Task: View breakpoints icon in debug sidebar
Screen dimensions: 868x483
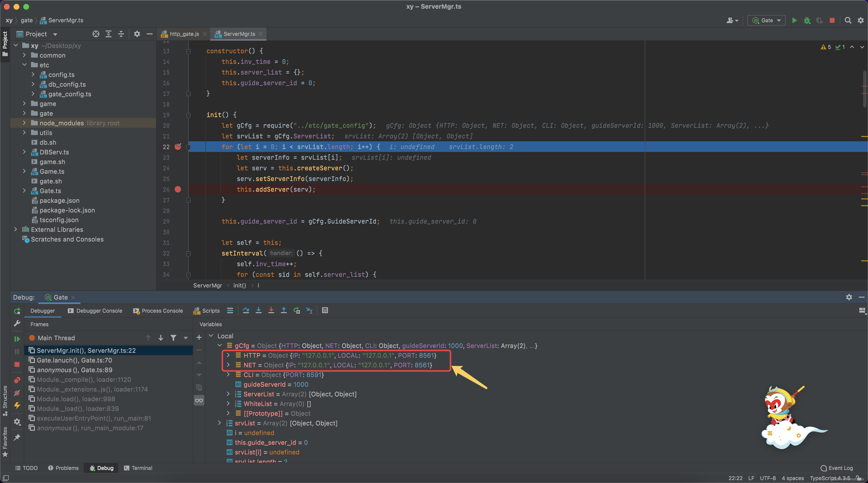Action: pos(17,380)
